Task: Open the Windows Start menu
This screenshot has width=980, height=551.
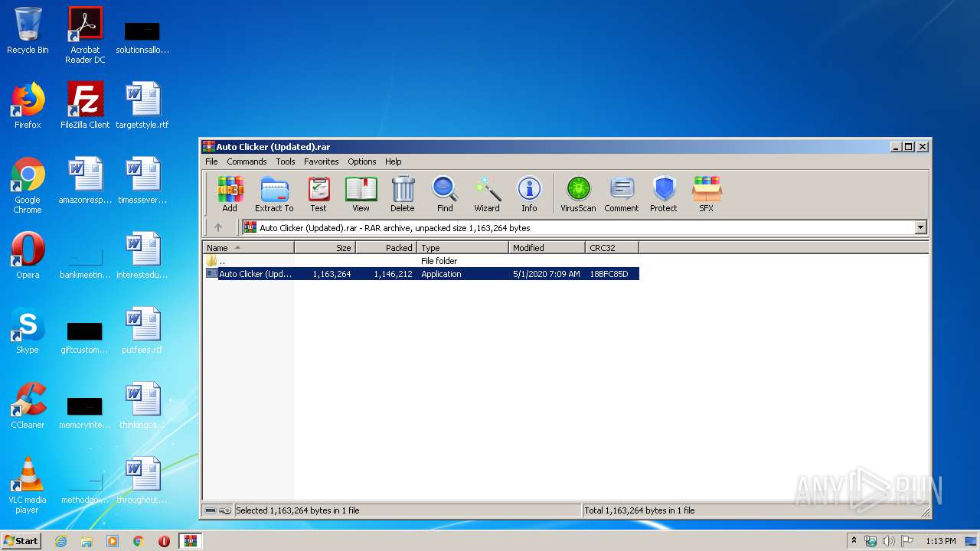Action: (21, 541)
